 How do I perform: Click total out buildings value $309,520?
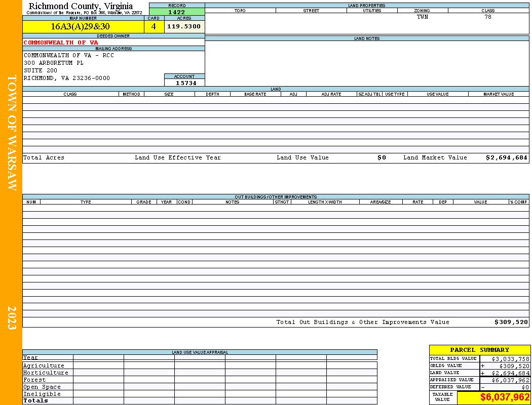click(x=511, y=322)
